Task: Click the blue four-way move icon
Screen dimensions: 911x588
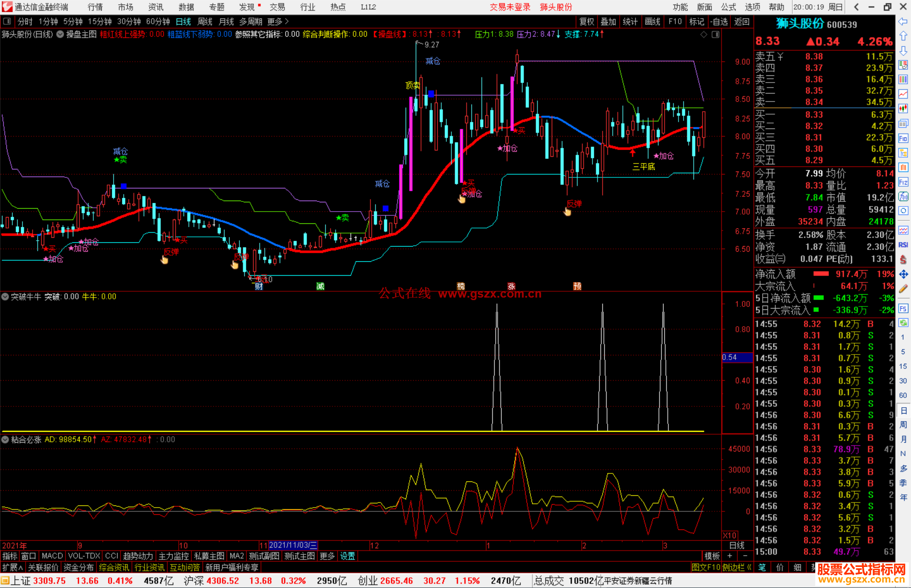Action: [x=903, y=274]
